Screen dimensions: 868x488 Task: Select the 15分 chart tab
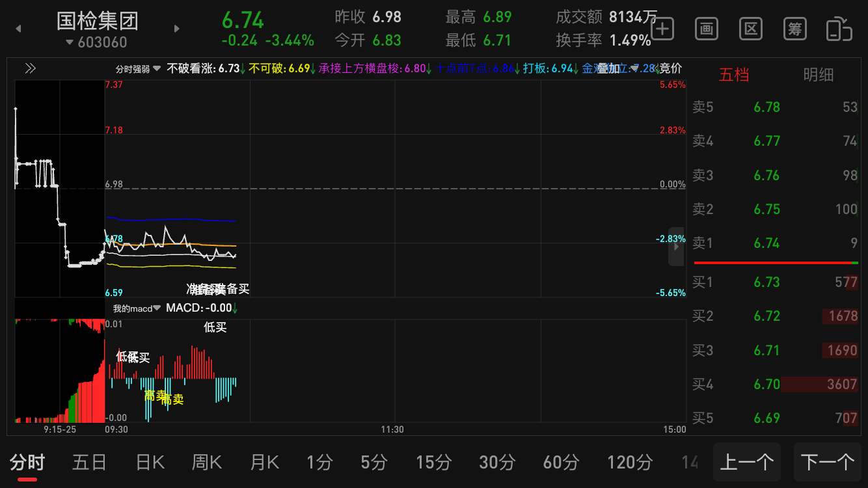pyautogui.click(x=434, y=463)
